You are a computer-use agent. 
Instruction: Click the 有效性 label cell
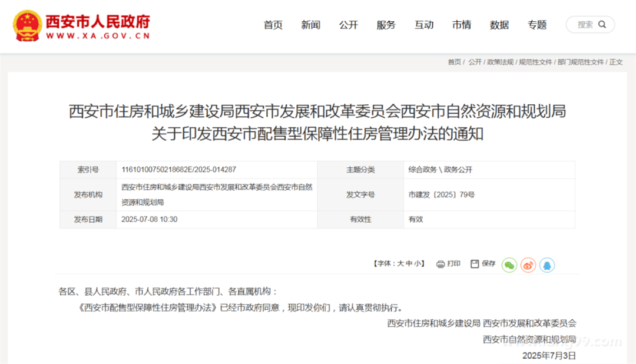tap(360, 220)
